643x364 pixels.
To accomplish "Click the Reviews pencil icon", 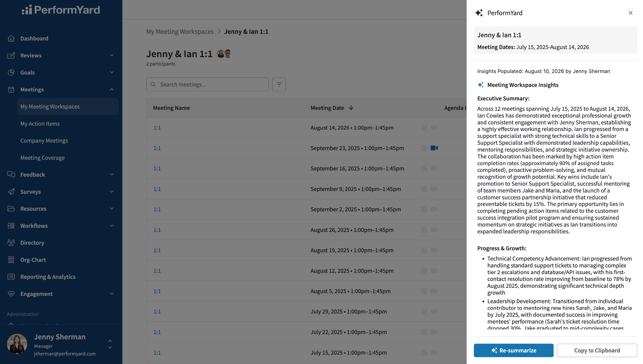I will 11,55.
